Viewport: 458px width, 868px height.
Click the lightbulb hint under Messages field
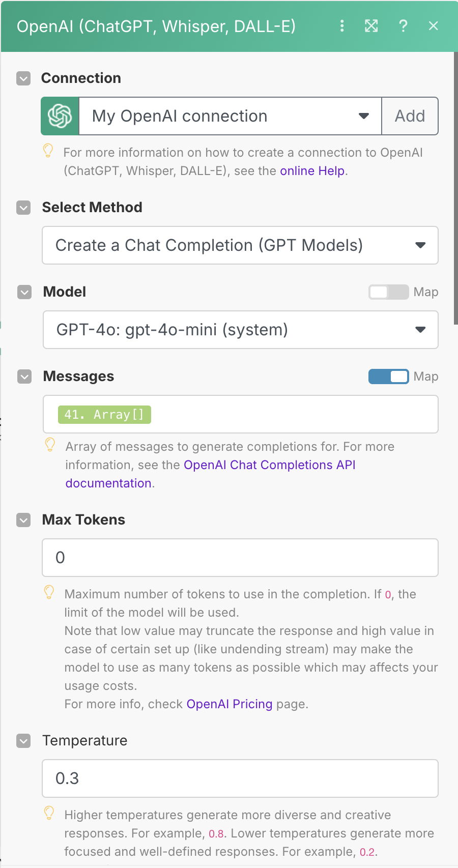50,445
